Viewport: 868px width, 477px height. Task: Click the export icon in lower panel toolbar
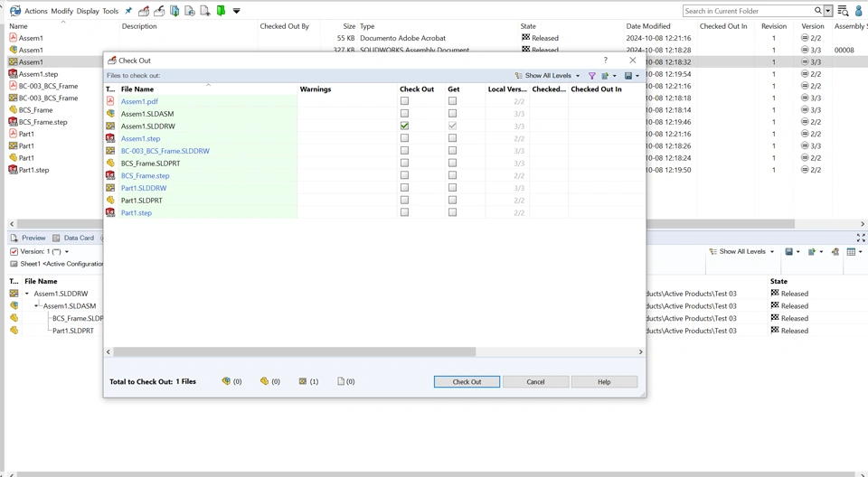tap(812, 252)
